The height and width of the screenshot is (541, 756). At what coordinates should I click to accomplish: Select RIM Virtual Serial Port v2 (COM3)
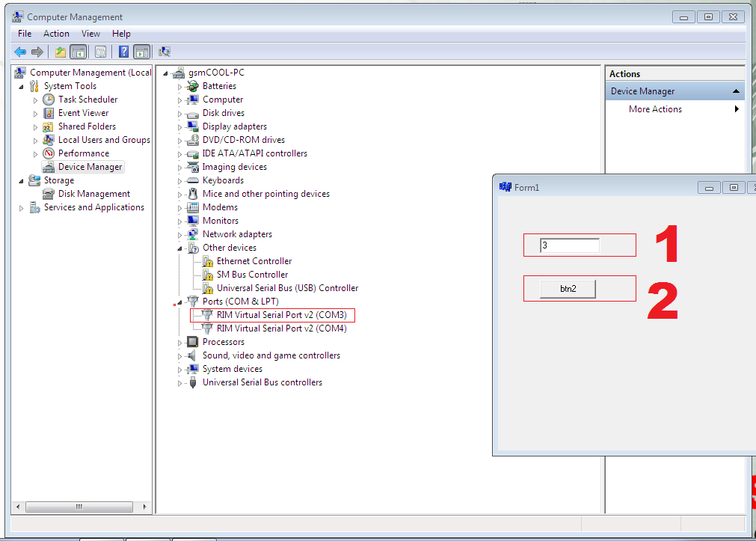coord(282,315)
